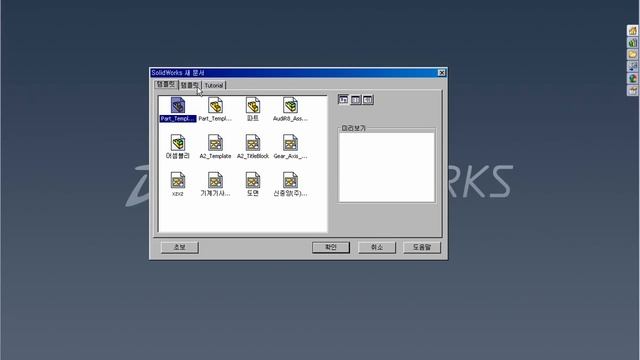Open Design Library task pane tab
Screen dimensions: 640x360
633,42
